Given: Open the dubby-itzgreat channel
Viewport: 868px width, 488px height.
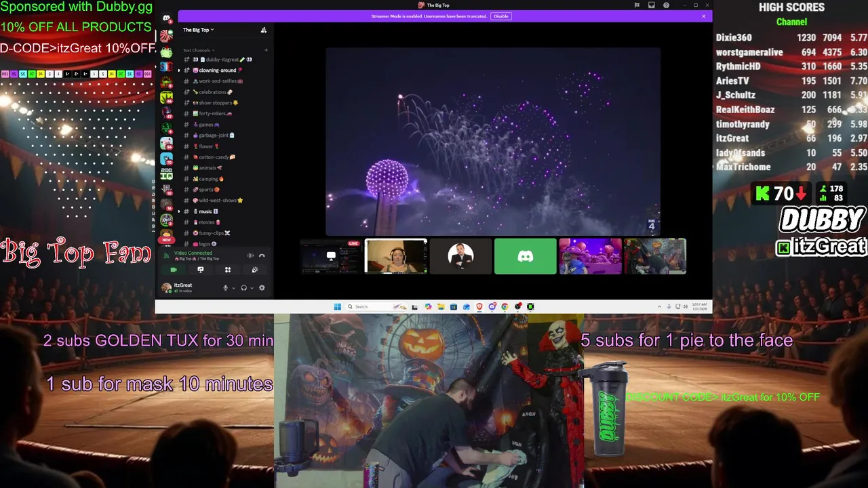Looking at the screenshot, I should pos(224,60).
